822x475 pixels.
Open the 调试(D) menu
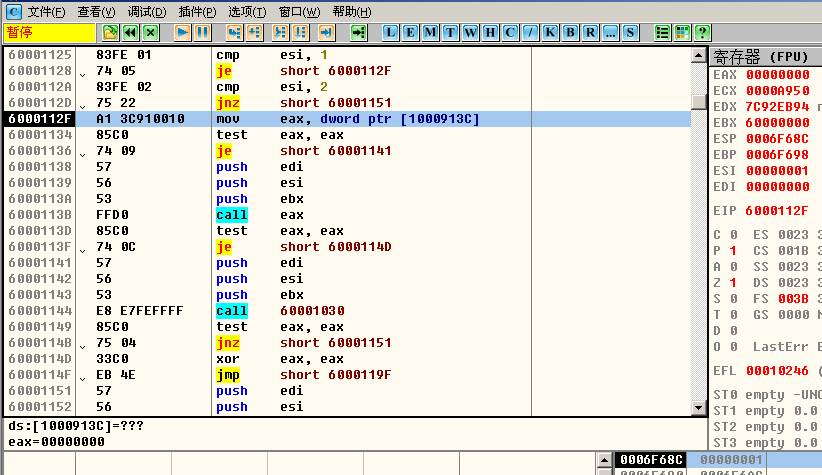[147, 12]
